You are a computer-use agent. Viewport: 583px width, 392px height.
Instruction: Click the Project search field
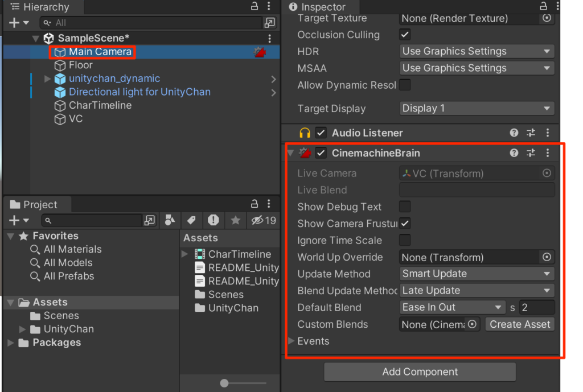coord(92,220)
